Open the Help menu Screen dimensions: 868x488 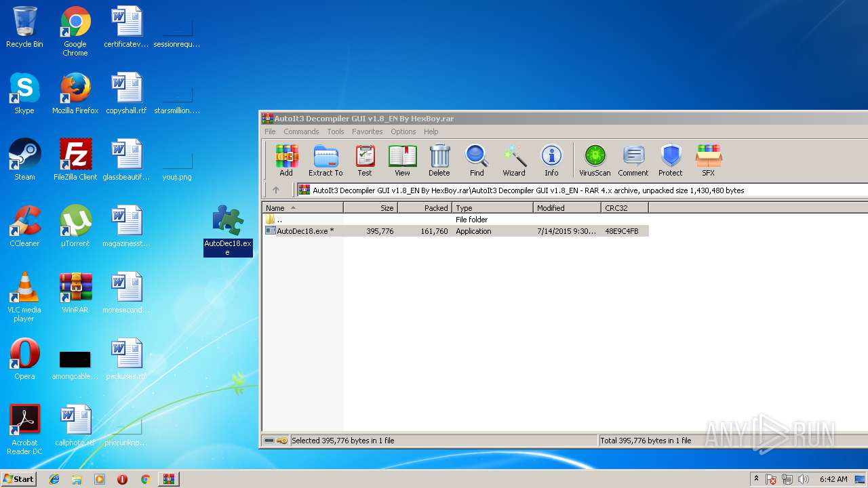431,131
